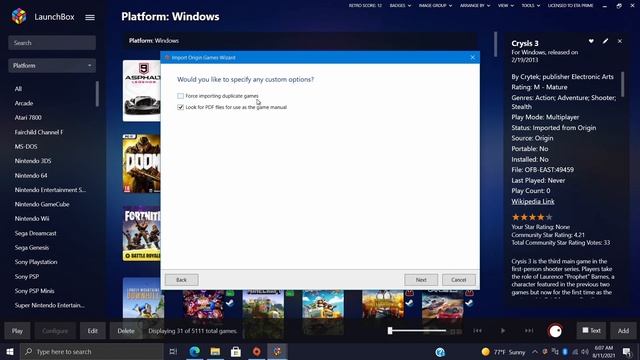Select the Nintendo GameCube platform
This screenshot has width=640, height=360.
(x=42, y=204)
